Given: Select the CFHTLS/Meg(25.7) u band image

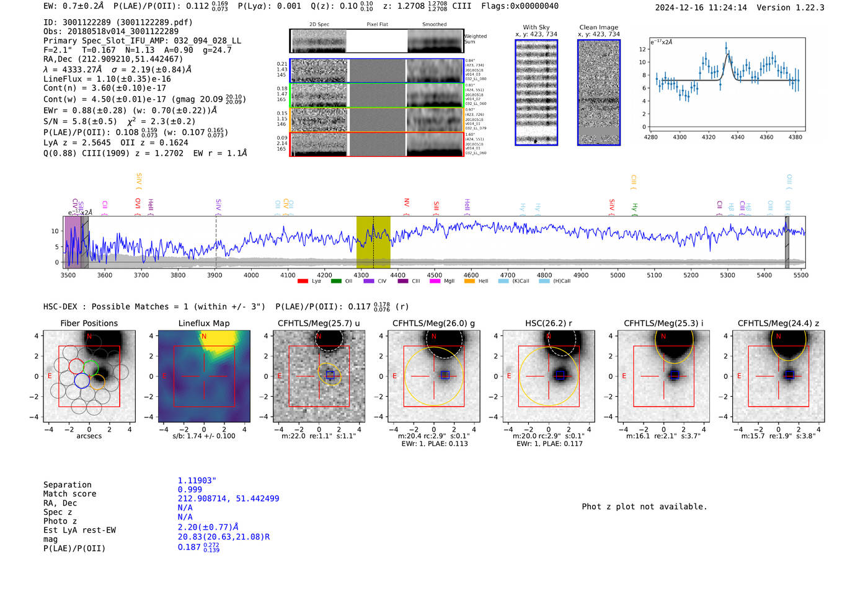Looking at the screenshot, I should pos(319,376).
